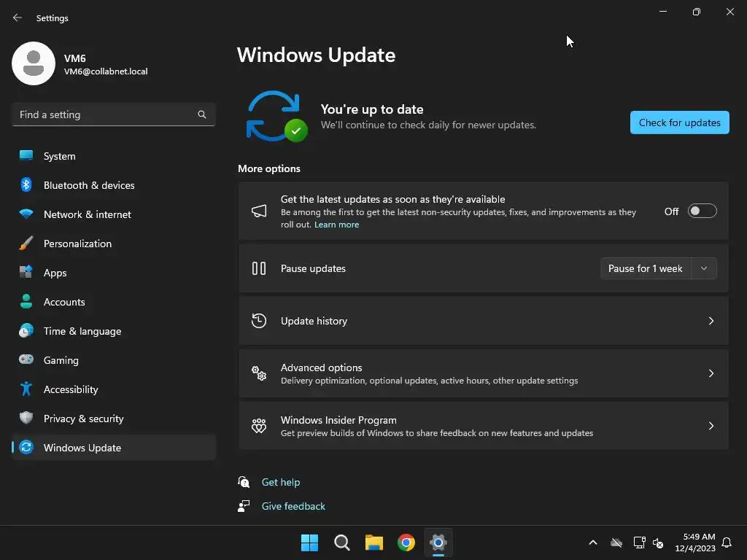Click the Apps icon in sidebar

coord(26,273)
